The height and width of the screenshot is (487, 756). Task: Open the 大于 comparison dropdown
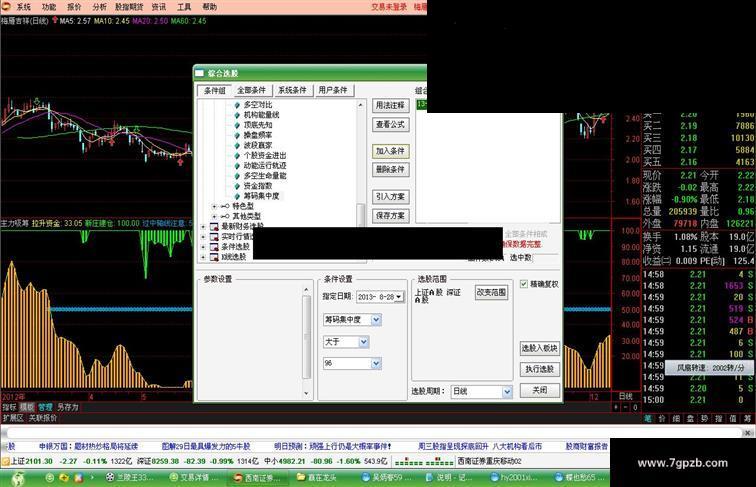pos(364,342)
